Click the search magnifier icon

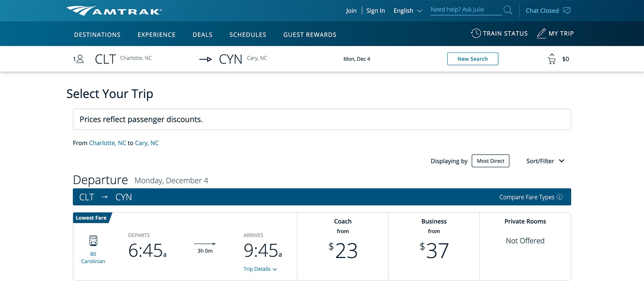tap(508, 10)
